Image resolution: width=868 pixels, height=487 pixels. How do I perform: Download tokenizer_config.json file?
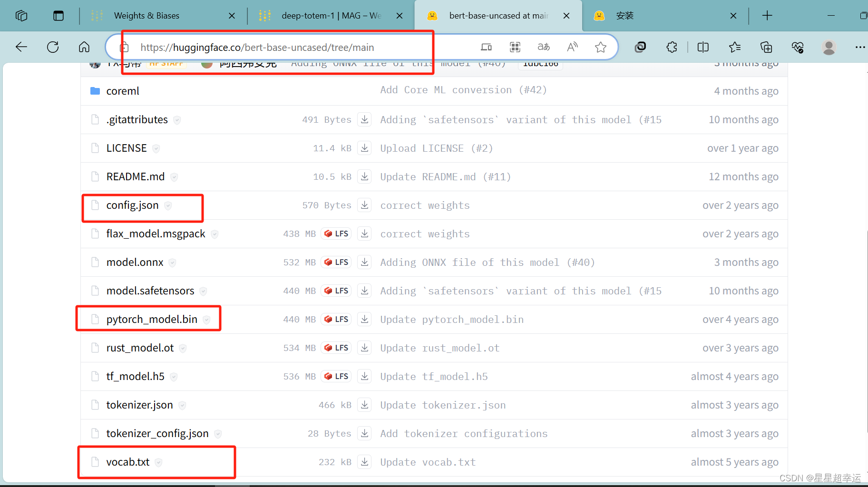tap(364, 433)
